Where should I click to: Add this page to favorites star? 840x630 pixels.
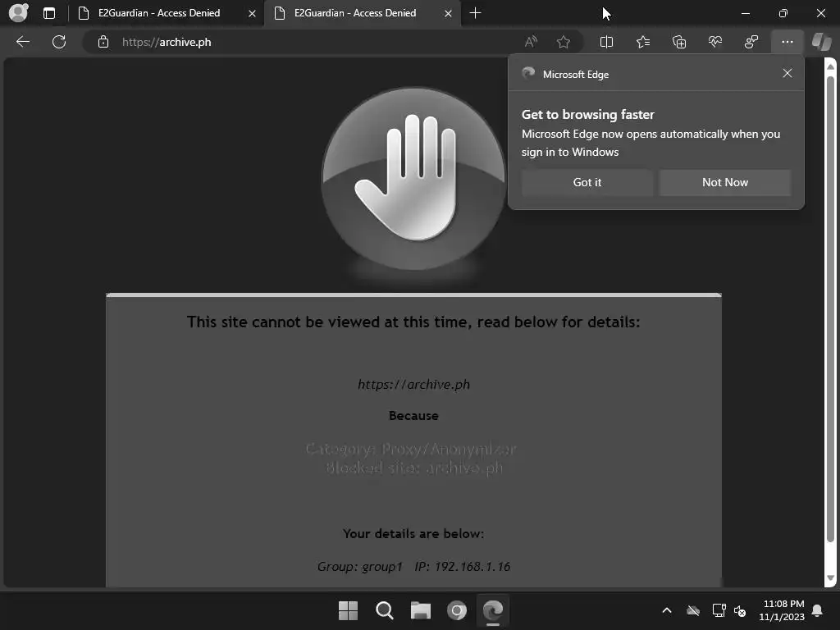point(563,42)
